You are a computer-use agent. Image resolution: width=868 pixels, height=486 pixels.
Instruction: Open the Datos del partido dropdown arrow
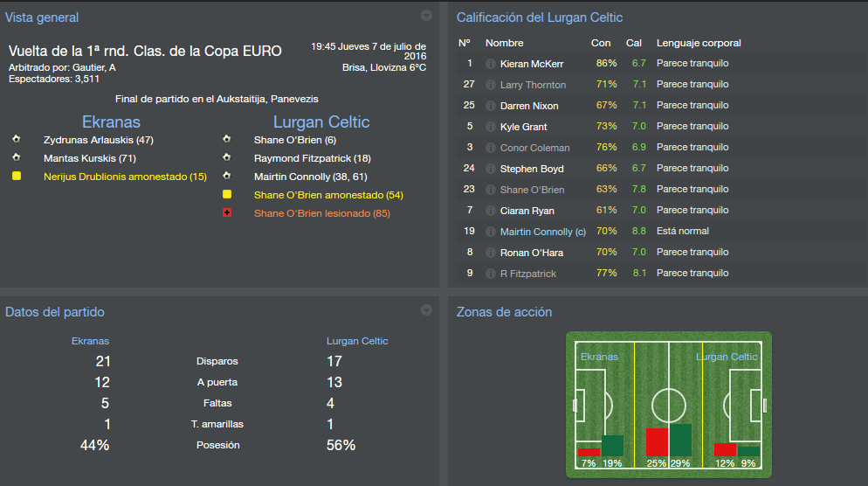click(x=426, y=309)
